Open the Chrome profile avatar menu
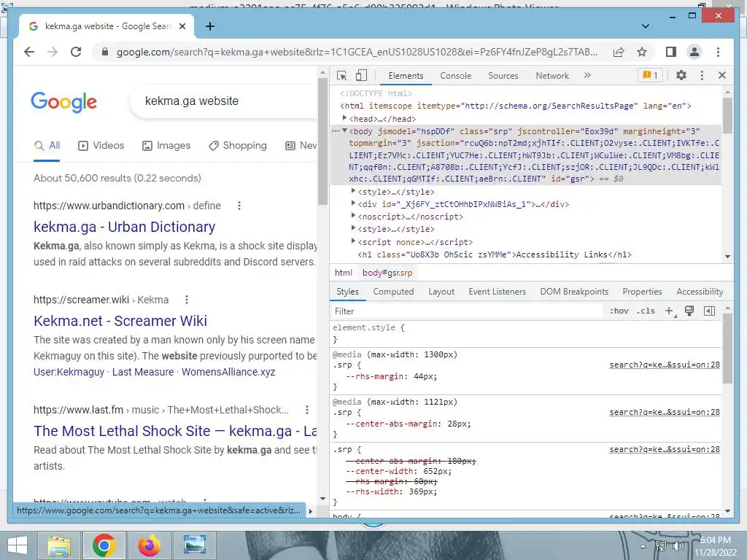The width and height of the screenshot is (747, 560). 694,52
